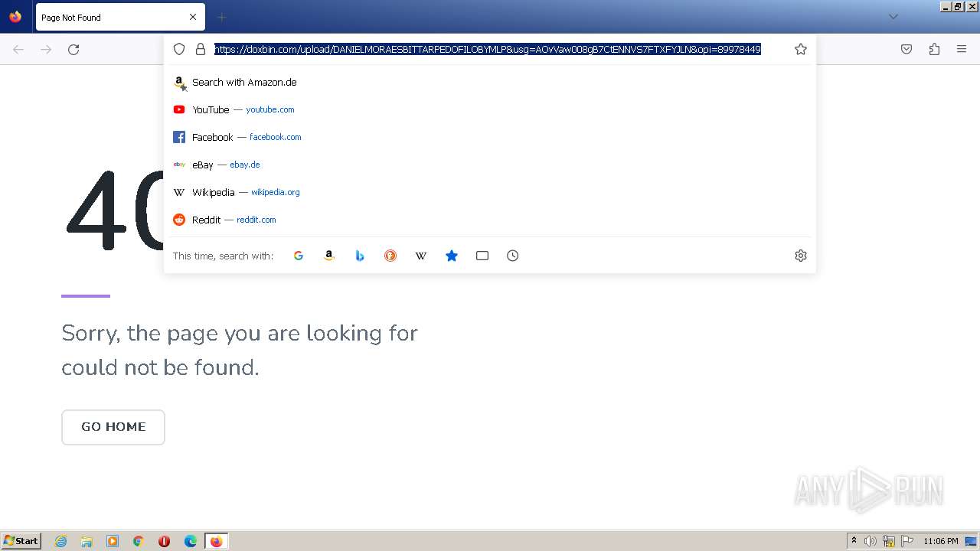980x551 pixels.
Task: Click the GO HOME button
Action: tap(113, 427)
